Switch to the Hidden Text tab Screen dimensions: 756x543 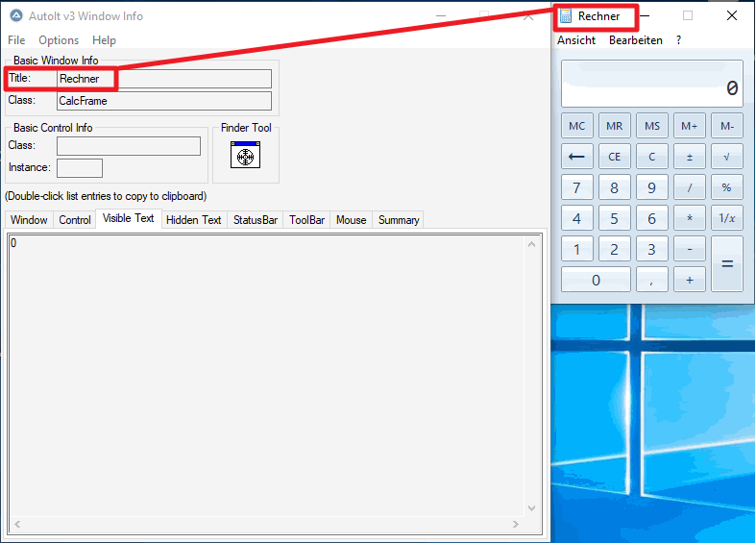[193, 220]
